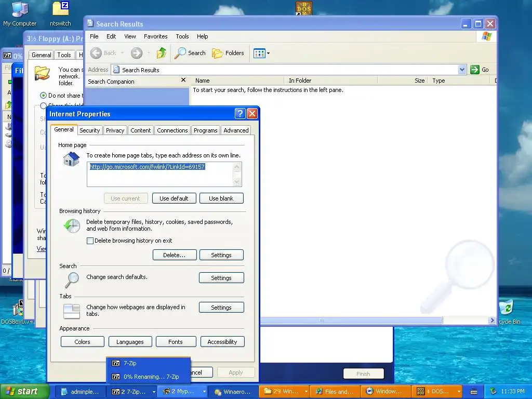Click the keyboard icon in system tray

click(x=474, y=392)
